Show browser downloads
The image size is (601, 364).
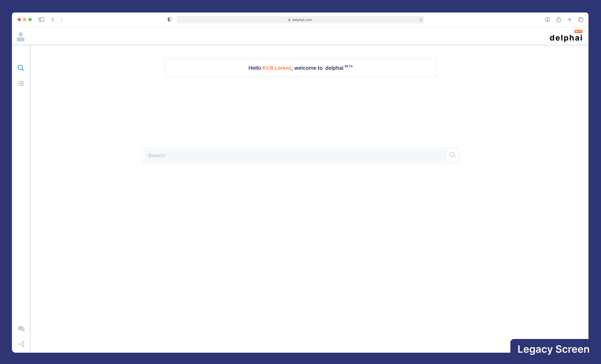547,20
